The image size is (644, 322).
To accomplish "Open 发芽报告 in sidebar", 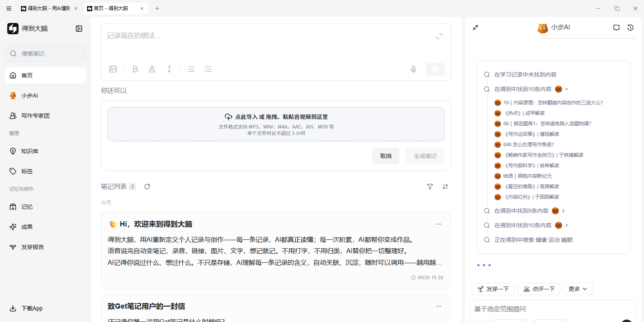I will [x=45, y=247].
